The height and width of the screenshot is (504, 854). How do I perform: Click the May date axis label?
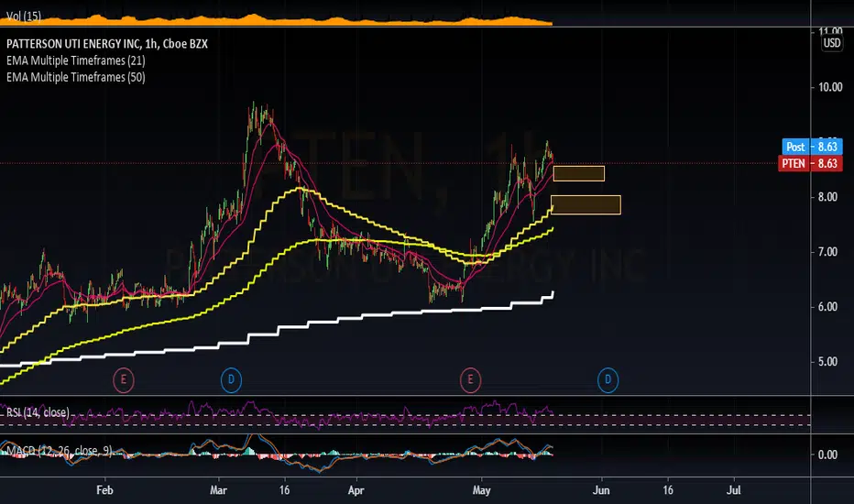481,490
